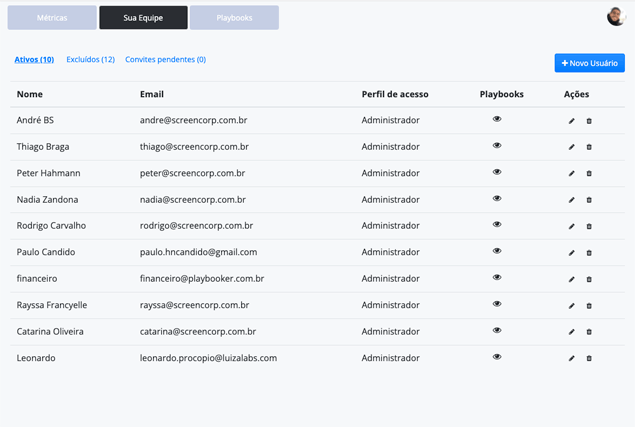
Task: Delete Rodrigo Carvalho's account
Action: 589,226
